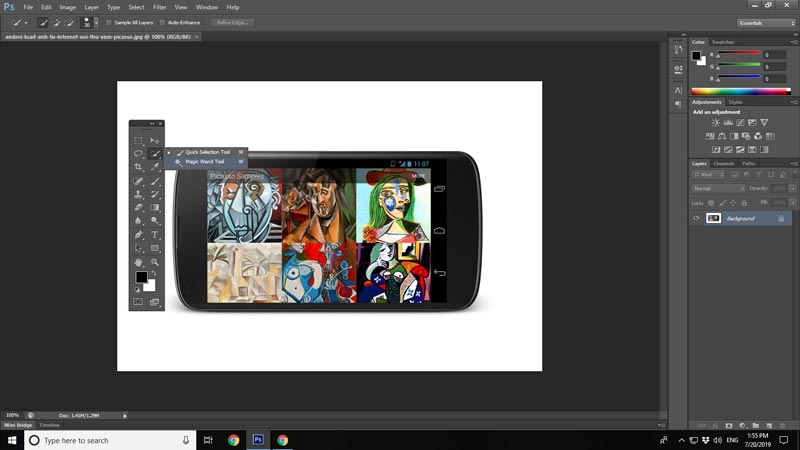Toggle Lock position
800x450 pixels.
pyautogui.click(x=733, y=203)
